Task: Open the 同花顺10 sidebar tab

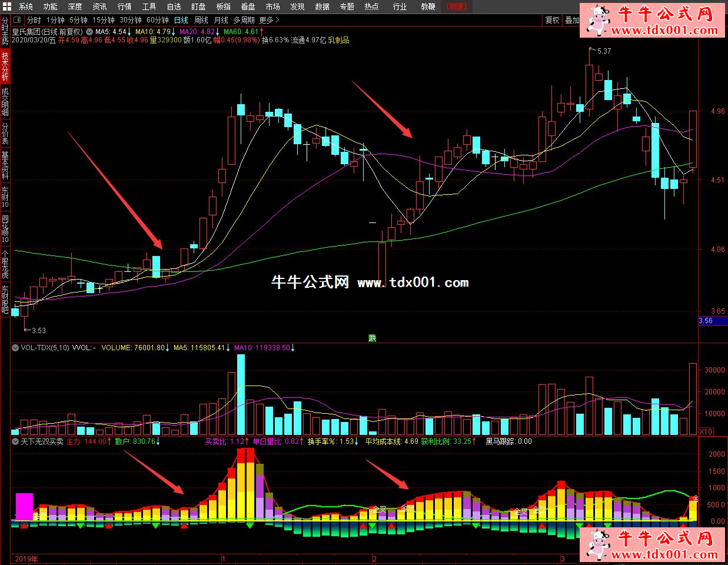Action: tap(5, 229)
